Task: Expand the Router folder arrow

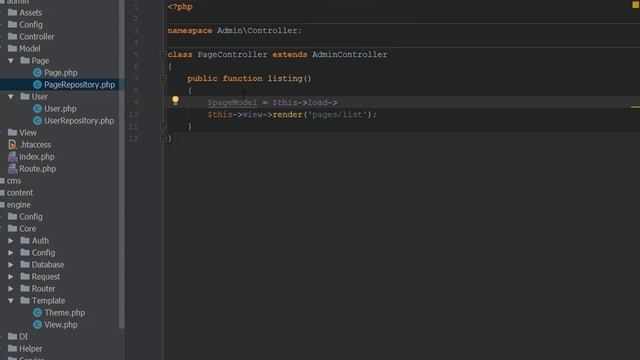Action: [x=11, y=289]
